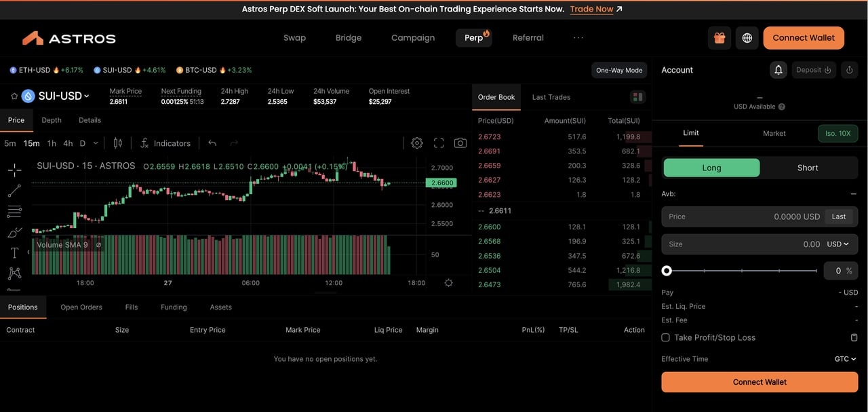The height and width of the screenshot is (412, 868).
Task: Click the Price input field
Action: pyautogui.click(x=743, y=217)
